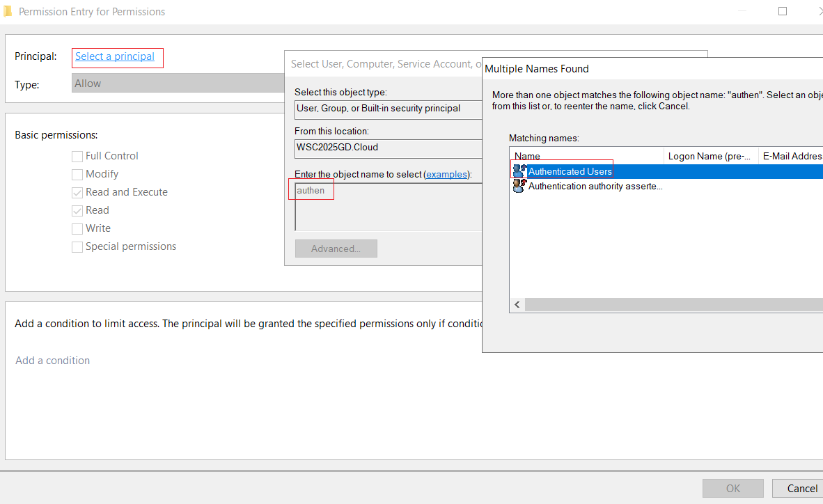The height and width of the screenshot is (504, 823).
Task: Check the Modify permission box
Action: pos(77,174)
